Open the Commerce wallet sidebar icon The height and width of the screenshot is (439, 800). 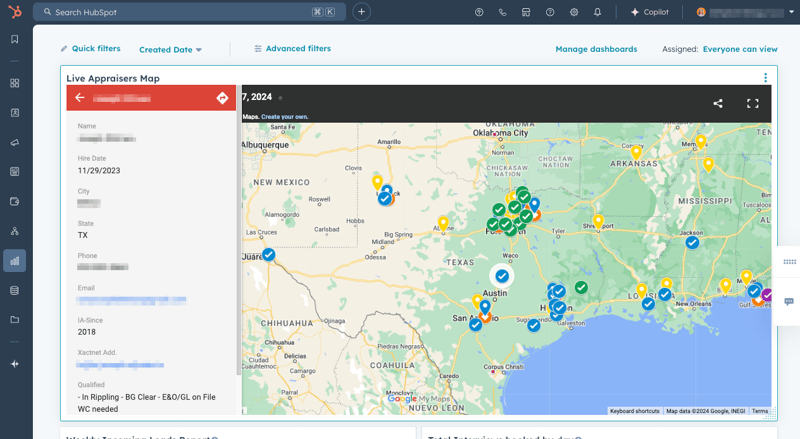click(15, 202)
